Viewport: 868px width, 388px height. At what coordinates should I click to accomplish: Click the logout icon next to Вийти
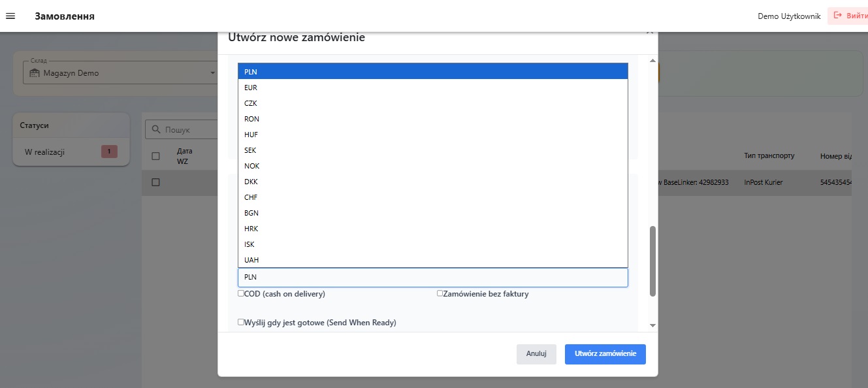click(838, 16)
